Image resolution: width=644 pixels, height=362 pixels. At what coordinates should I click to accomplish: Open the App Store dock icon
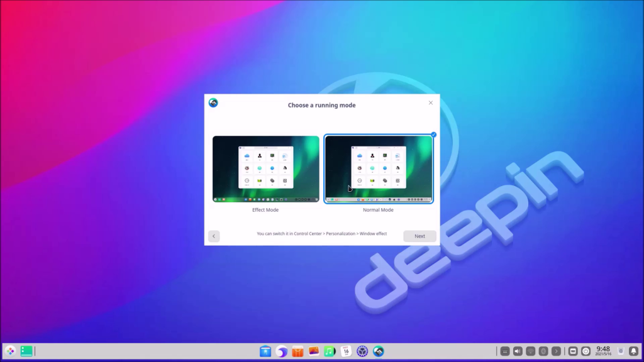pyautogui.click(x=298, y=351)
